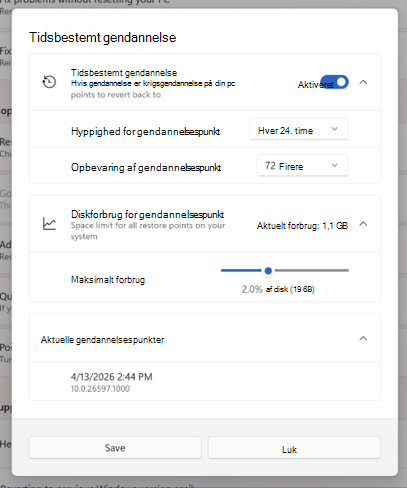
Task: Select the 4/13/2026 2:44 PM restore point
Action: (205, 382)
